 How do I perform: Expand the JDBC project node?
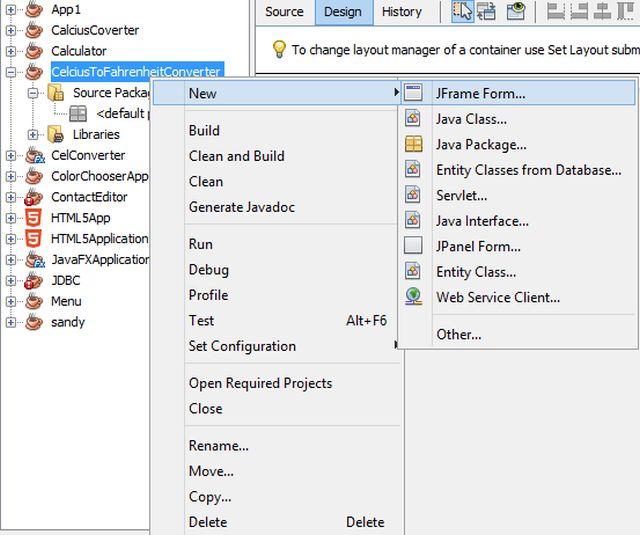pyautogui.click(x=11, y=281)
